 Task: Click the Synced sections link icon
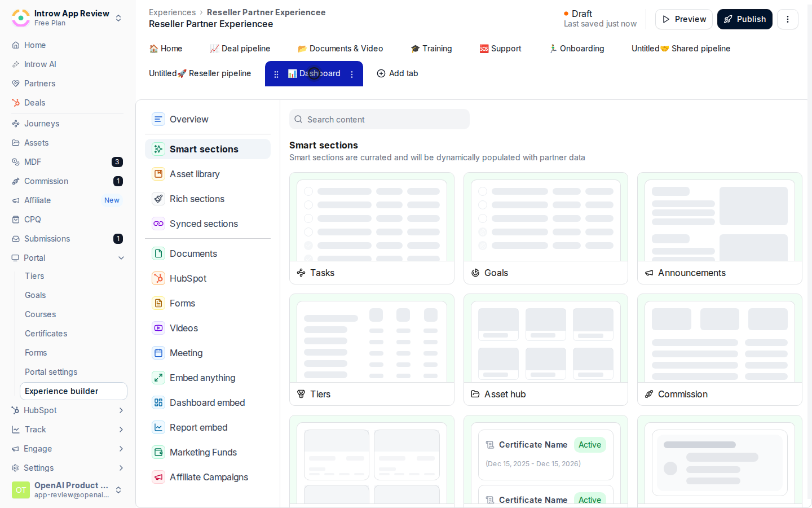[158, 224]
